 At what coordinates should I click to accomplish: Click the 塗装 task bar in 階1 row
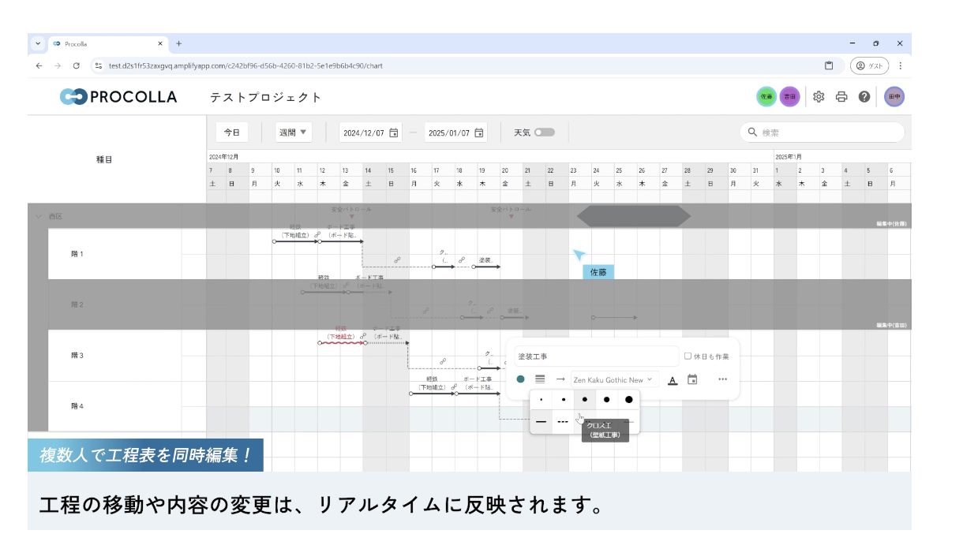pyautogui.click(x=487, y=267)
